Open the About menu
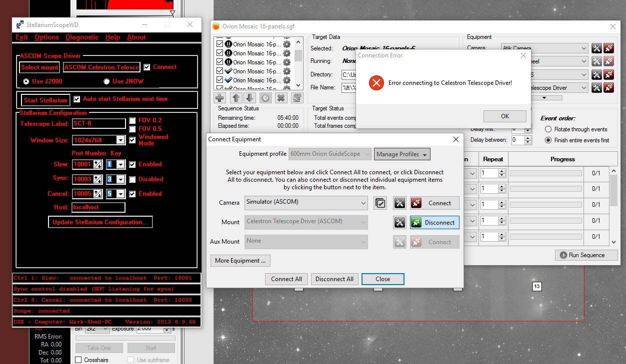626x364 pixels. (x=136, y=37)
